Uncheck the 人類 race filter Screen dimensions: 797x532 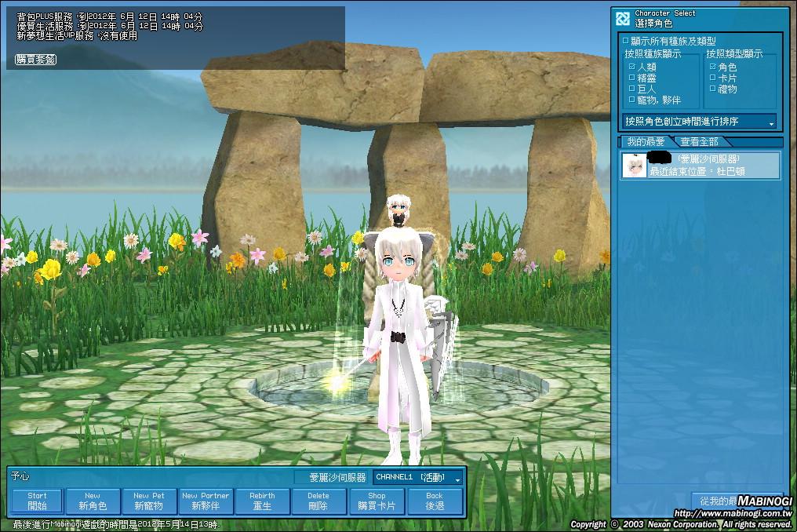(632, 67)
